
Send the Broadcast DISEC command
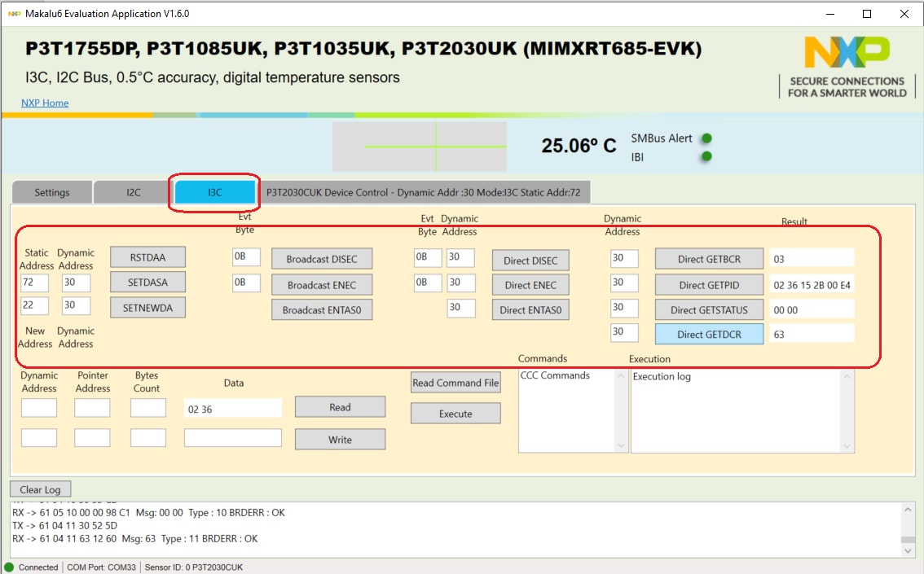[x=321, y=260]
